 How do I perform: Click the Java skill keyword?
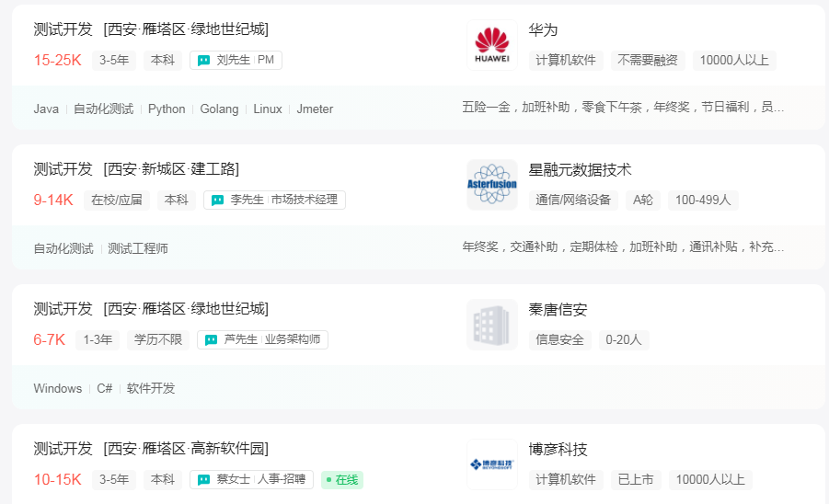pyautogui.click(x=46, y=109)
